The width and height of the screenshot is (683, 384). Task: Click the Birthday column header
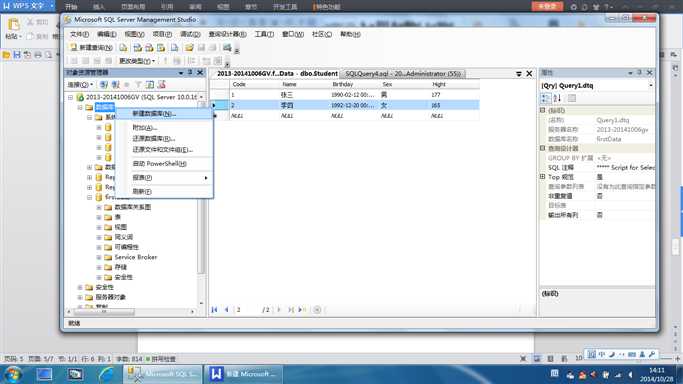point(355,84)
